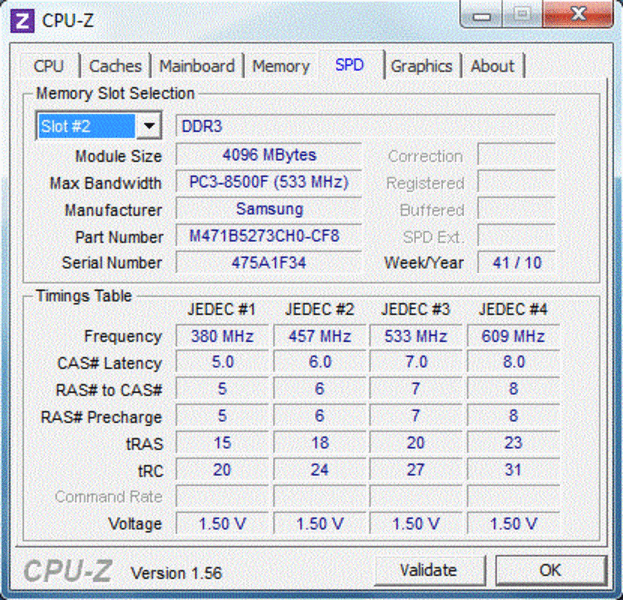
Task: Click the CAS# Latency 5.0 cell
Action: [222, 362]
